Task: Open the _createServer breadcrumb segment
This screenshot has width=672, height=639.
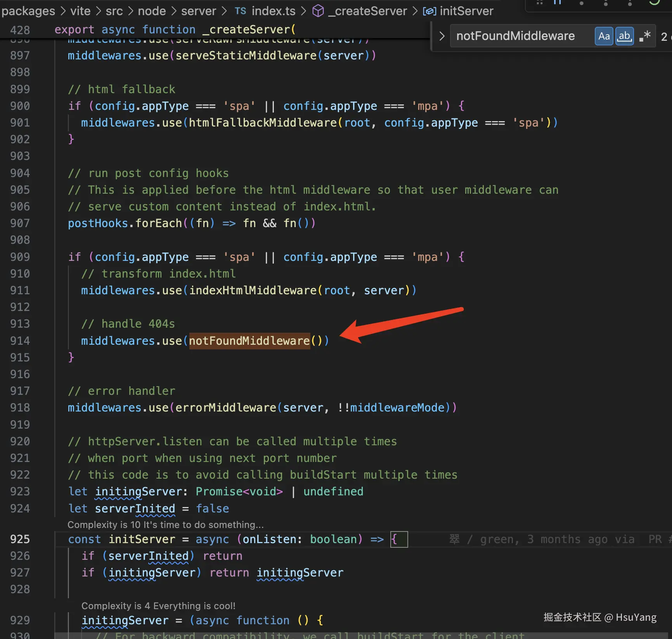Action: 368,11
